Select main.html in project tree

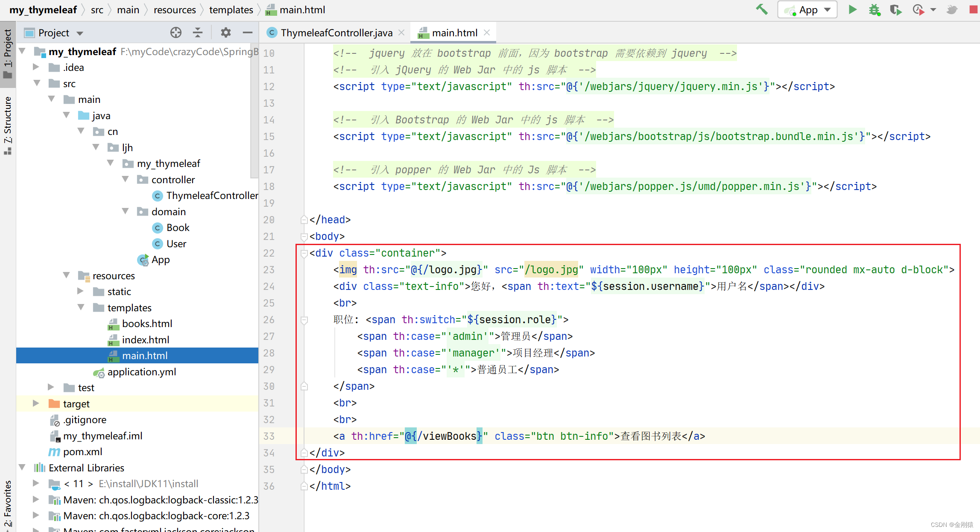[x=137, y=355]
